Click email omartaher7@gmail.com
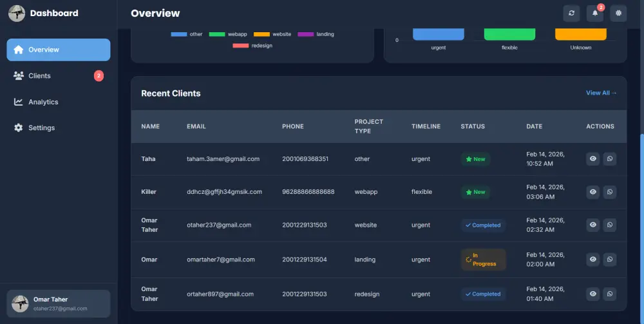Image resolution: width=644 pixels, height=324 pixels. tap(220, 260)
